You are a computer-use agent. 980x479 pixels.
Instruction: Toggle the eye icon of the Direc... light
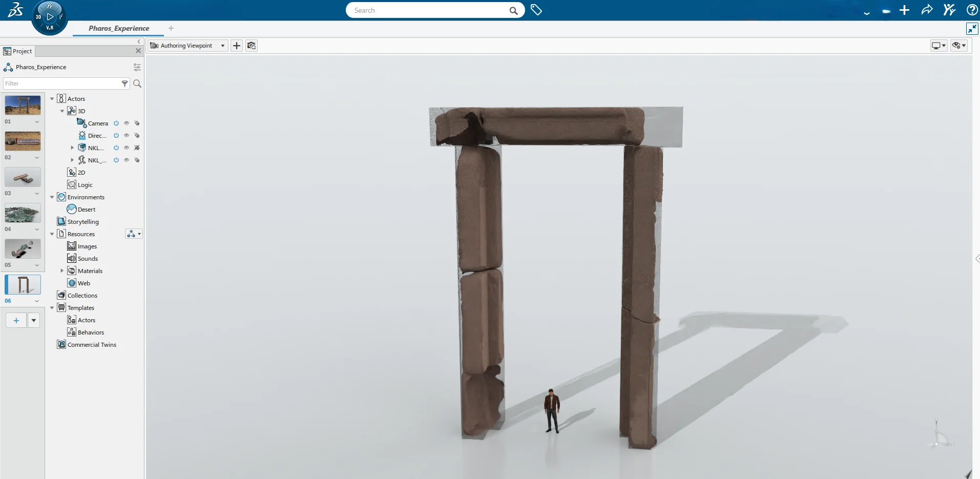tap(127, 135)
